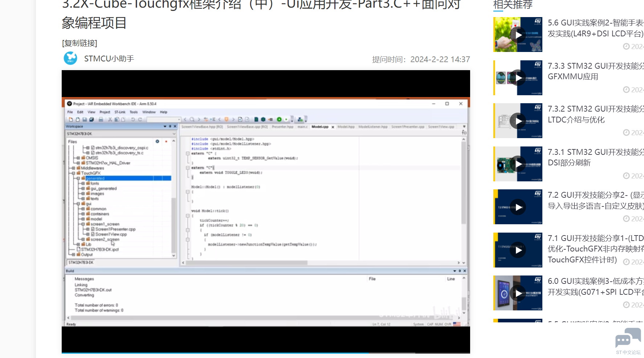Expand the CMSIS folder node
This screenshot has height=358, width=644.
click(78, 158)
